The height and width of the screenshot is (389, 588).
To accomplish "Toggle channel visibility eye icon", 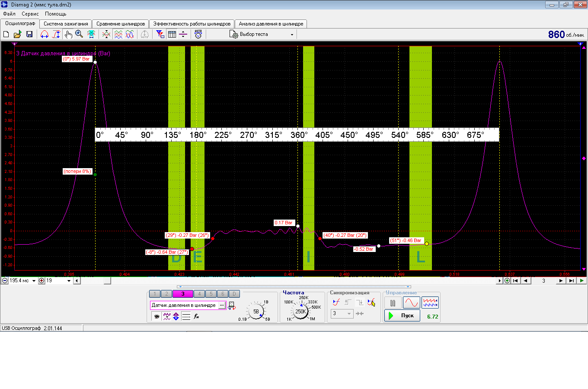I will tap(157, 316).
